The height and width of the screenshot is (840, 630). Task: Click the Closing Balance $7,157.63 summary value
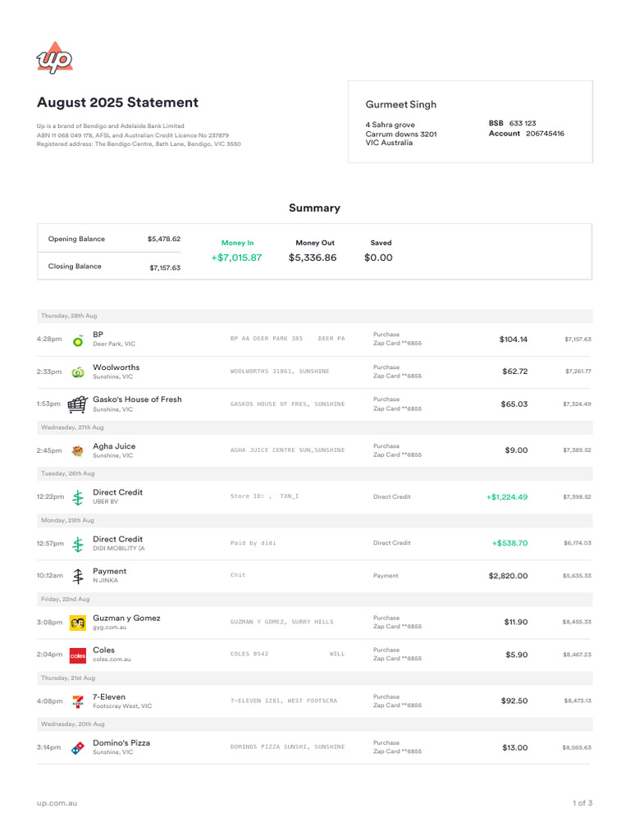point(165,268)
